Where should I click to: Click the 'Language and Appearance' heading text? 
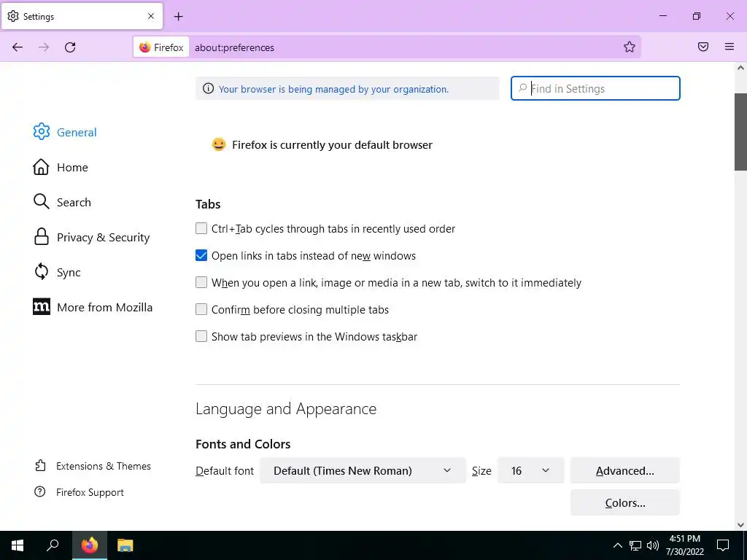(x=286, y=408)
